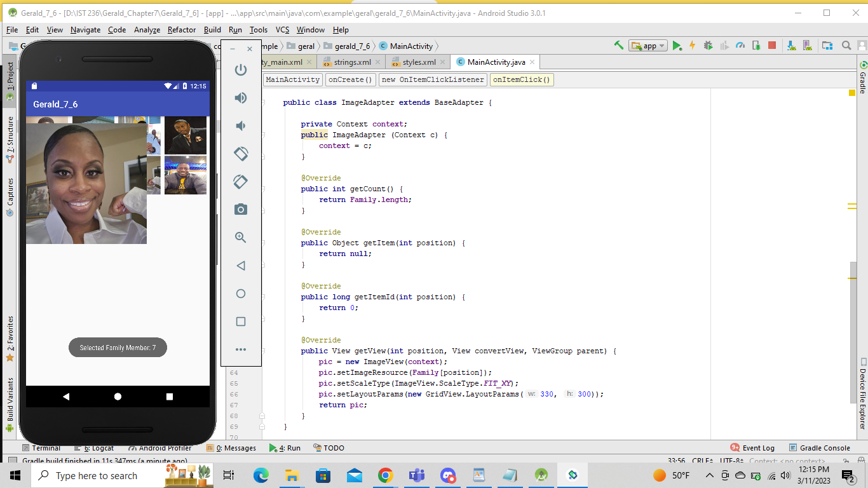Click the emulator zoom icon
The image size is (868, 488).
click(241, 238)
